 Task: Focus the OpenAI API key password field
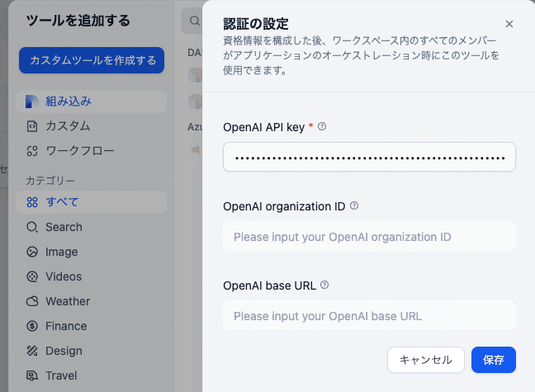pyautogui.click(x=369, y=157)
